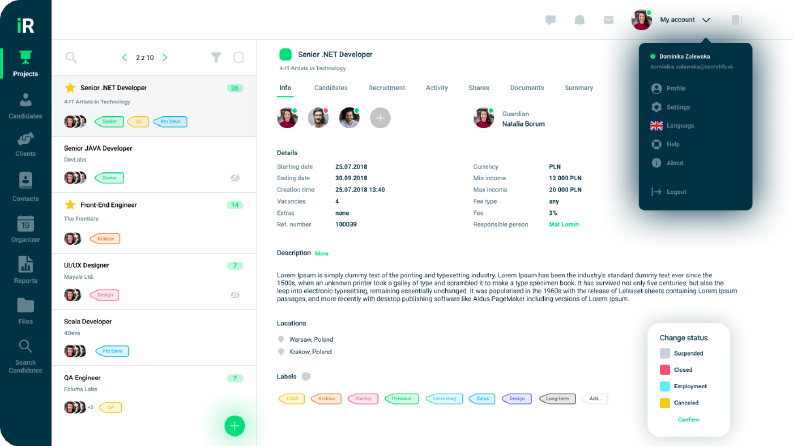Switch to the Documents tab

tap(527, 88)
